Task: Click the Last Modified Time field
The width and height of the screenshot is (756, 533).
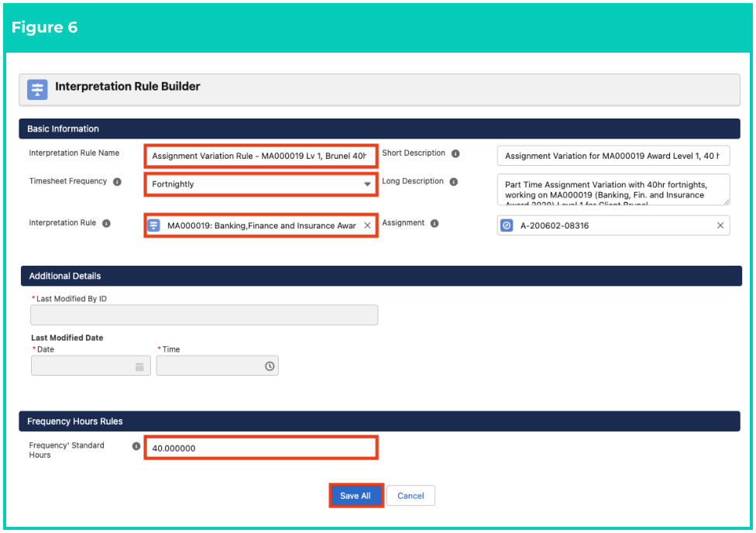Action: (x=218, y=366)
